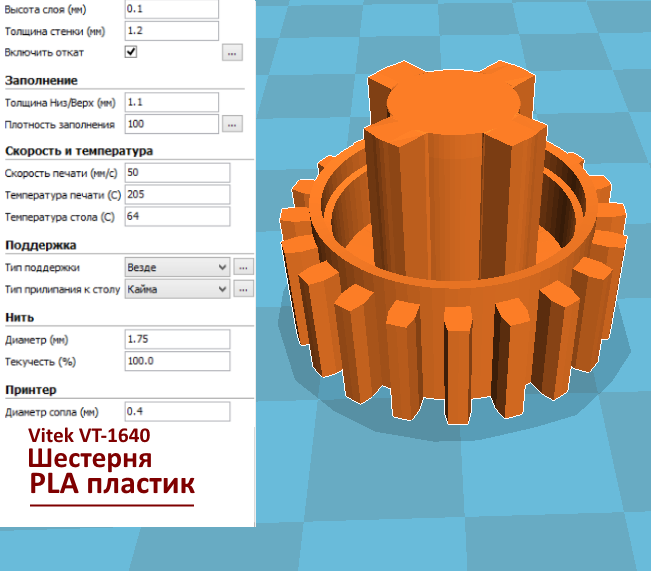Open the 'Тип поддержки' dropdown showing Везде
Screen dimensions: 651x571
coord(177,267)
